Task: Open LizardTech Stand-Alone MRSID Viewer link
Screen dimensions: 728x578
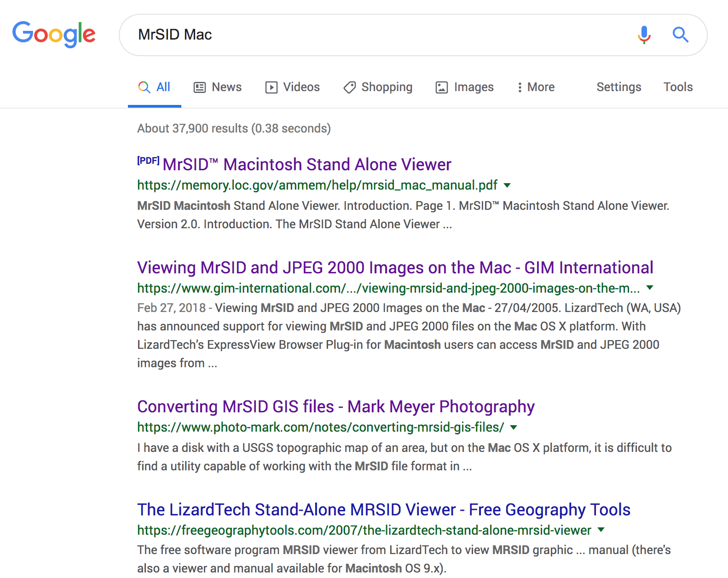Action: (x=384, y=510)
